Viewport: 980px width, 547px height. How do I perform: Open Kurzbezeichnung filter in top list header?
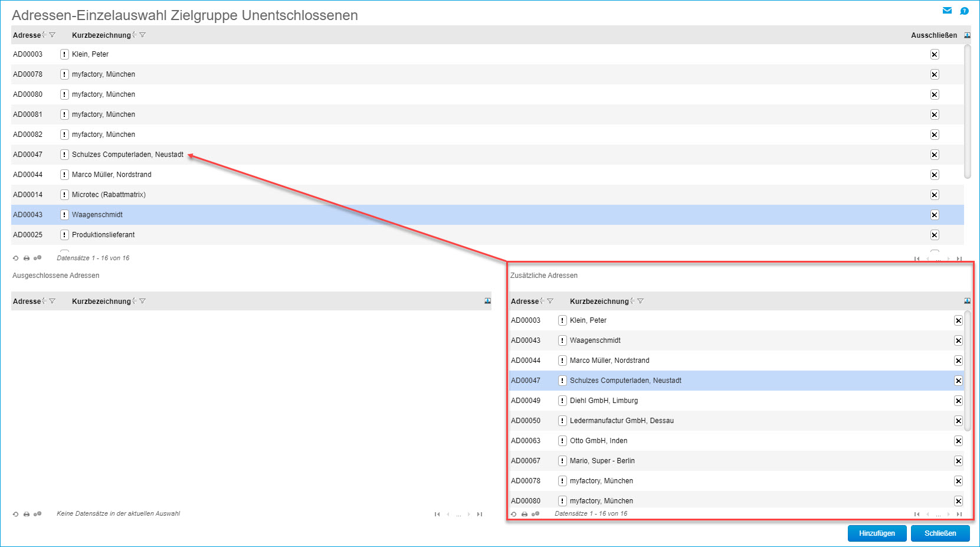point(143,35)
